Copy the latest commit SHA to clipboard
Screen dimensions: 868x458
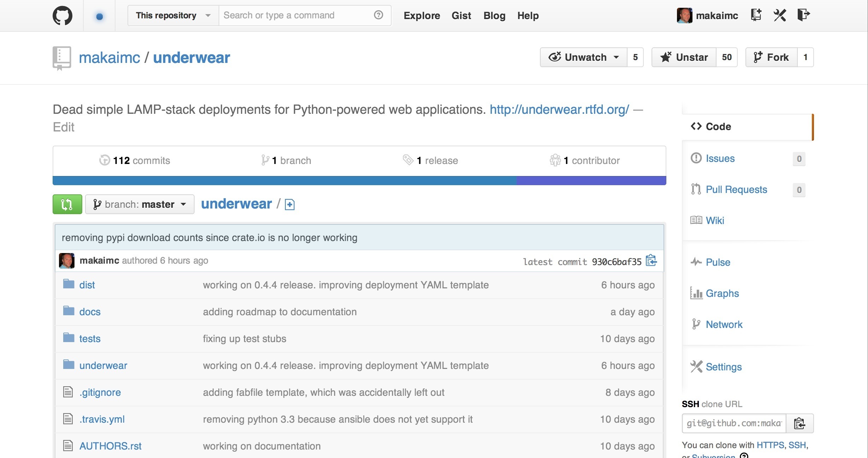651,261
